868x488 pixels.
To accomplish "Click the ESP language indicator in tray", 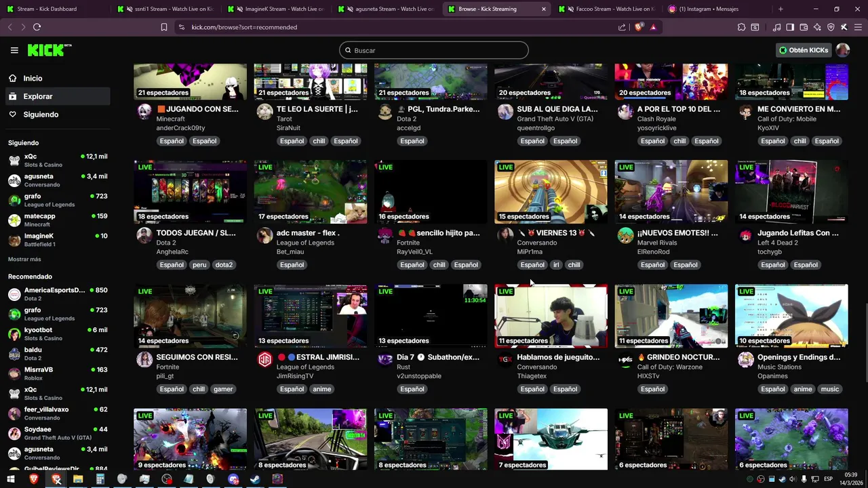I will click(828, 479).
